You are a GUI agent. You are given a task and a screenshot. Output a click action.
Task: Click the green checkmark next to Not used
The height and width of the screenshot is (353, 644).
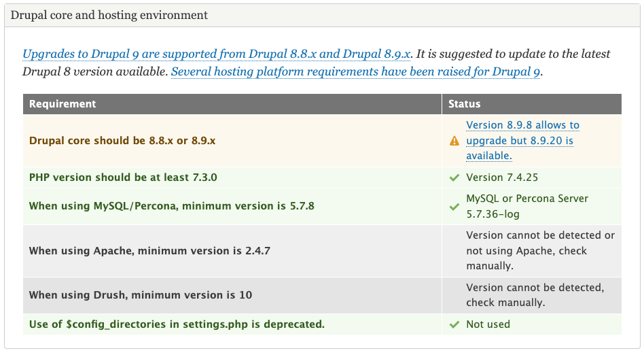coord(454,324)
